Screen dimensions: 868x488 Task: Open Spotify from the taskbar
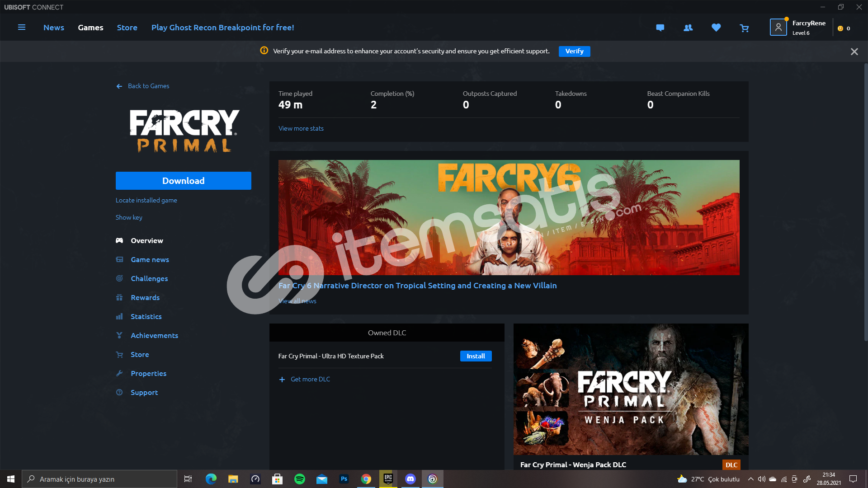click(299, 479)
